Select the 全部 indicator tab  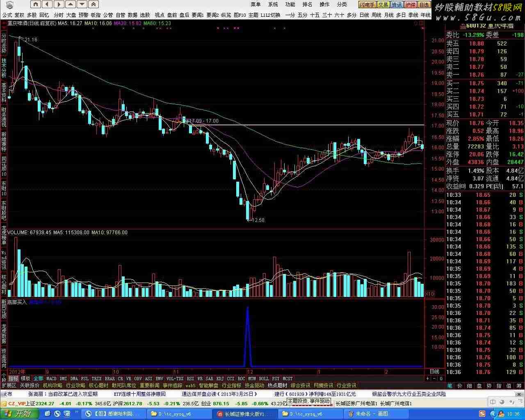(38, 379)
